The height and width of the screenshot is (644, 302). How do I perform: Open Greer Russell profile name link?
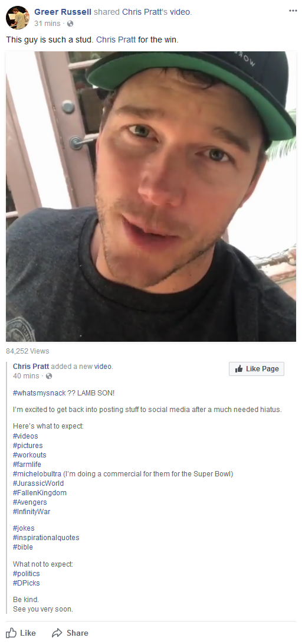(63, 12)
